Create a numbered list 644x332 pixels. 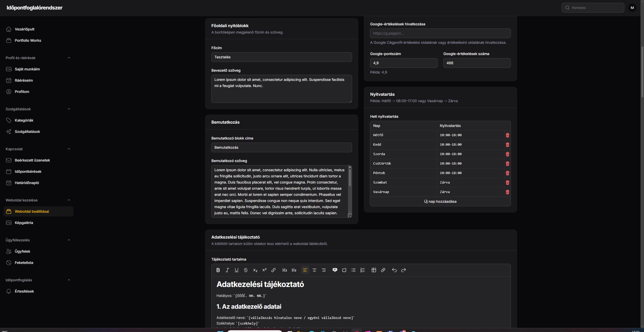point(363,270)
